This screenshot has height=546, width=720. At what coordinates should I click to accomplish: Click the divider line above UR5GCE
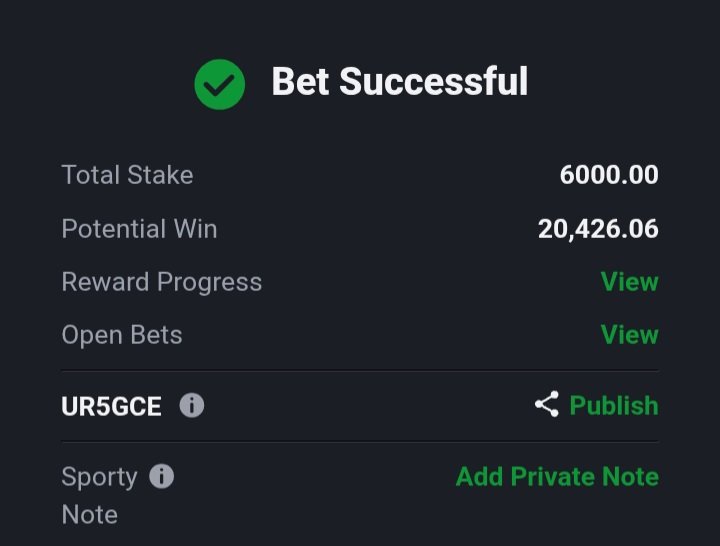(x=360, y=371)
